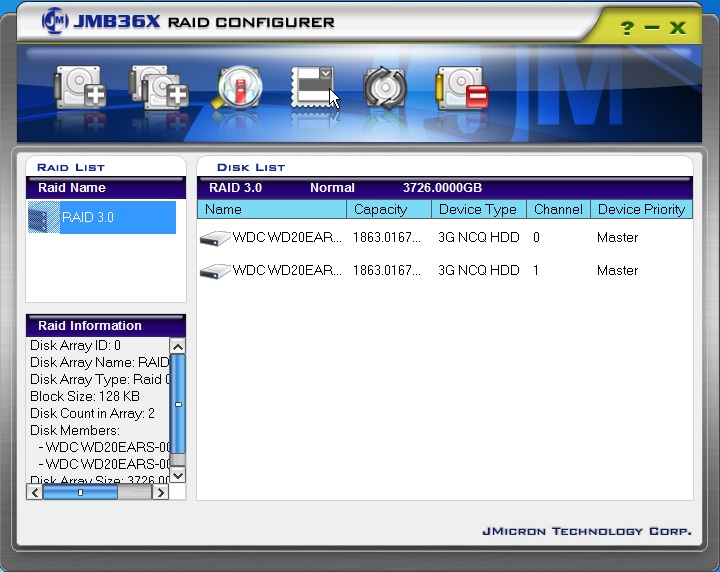Click the Delete RAID disk icon

click(x=462, y=88)
